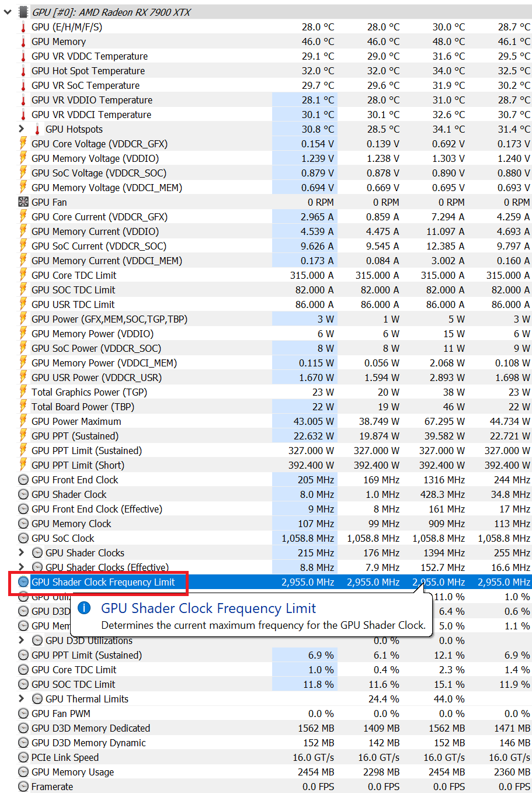This screenshot has height=793, width=532.
Task: Select GPU PPT Limit (Sustained) 6.9 % row
Action: pyautogui.click(x=274, y=655)
